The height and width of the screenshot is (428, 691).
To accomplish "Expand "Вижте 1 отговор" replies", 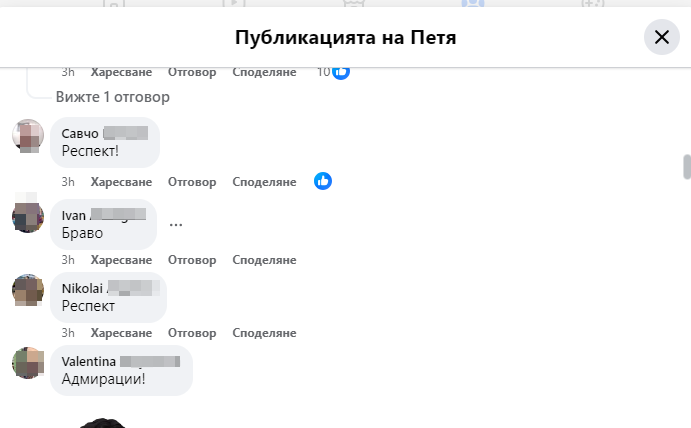I will click(x=112, y=97).
